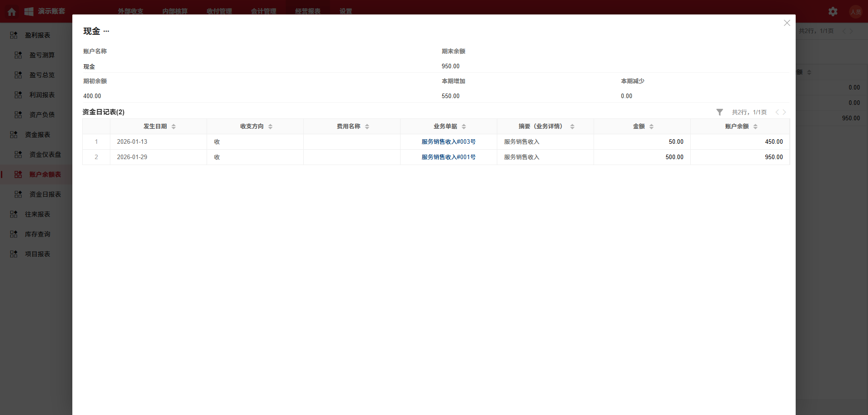Image resolution: width=868 pixels, height=415 pixels.
Task: Click the 人员 user avatar badge
Action: [856, 11]
